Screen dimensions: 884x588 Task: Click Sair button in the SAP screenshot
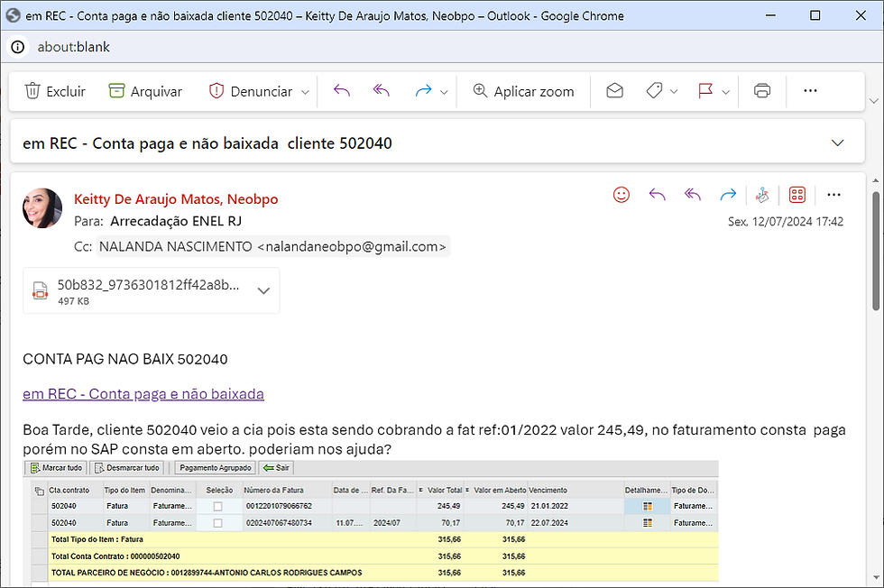coord(276,468)
